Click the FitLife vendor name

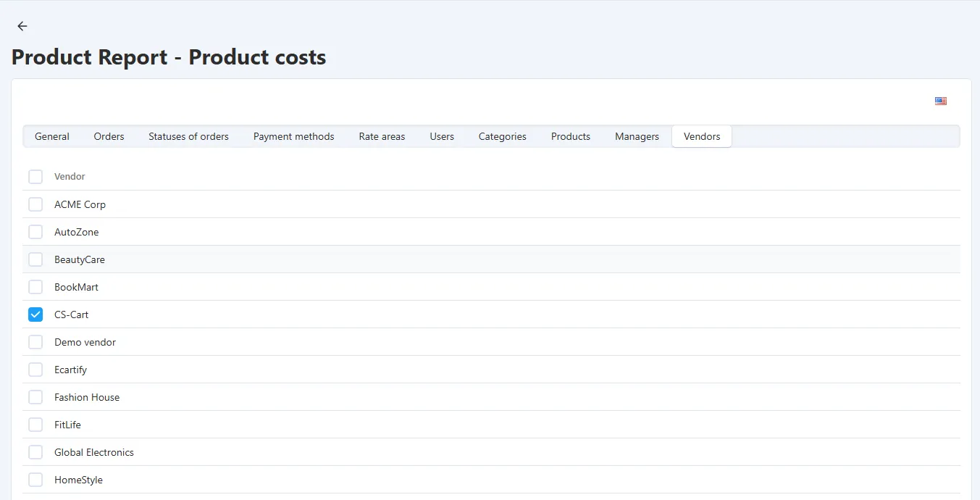(67, 425)
